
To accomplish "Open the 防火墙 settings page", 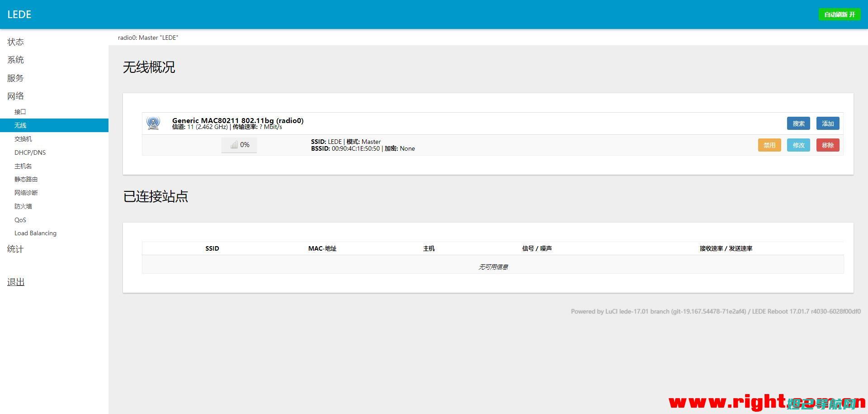I will [x=23, y=206].
